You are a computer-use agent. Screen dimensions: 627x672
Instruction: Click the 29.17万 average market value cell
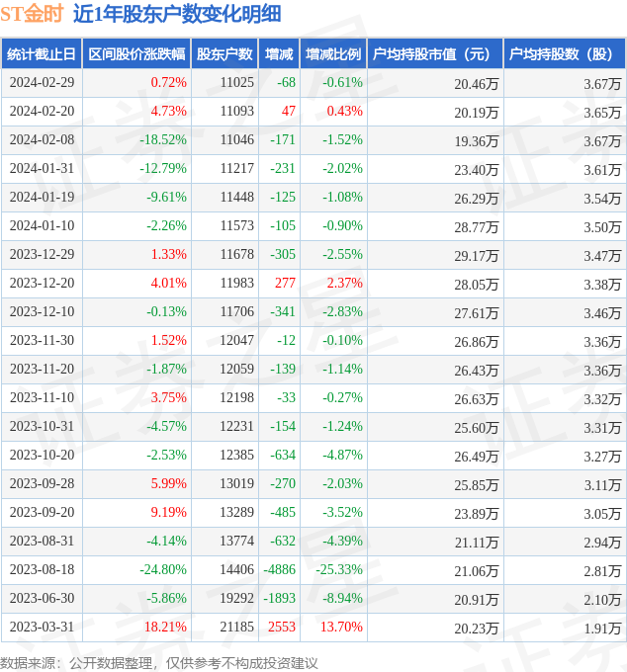(476, 255)
